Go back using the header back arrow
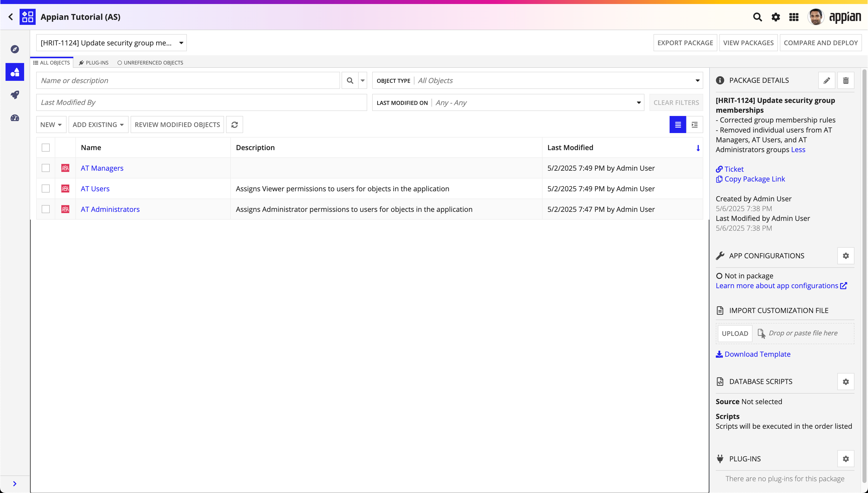Screen dimensions: 868x493 click(11, 17)
